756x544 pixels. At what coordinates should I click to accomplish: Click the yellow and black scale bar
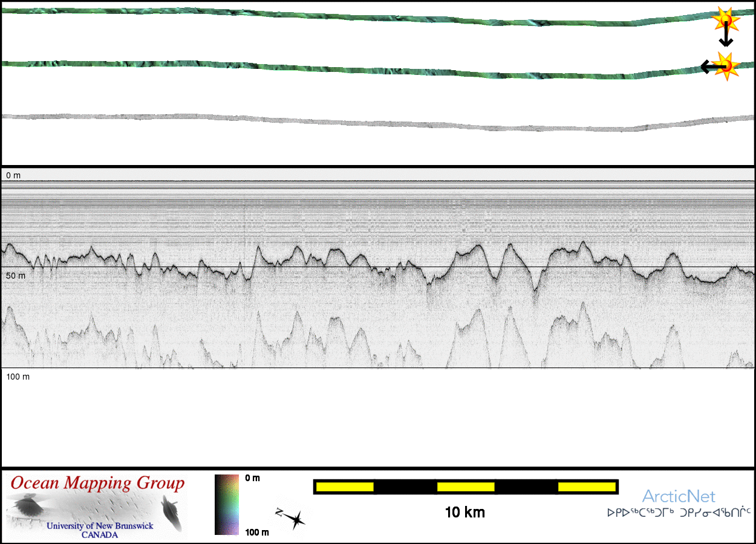pos(466,487)
